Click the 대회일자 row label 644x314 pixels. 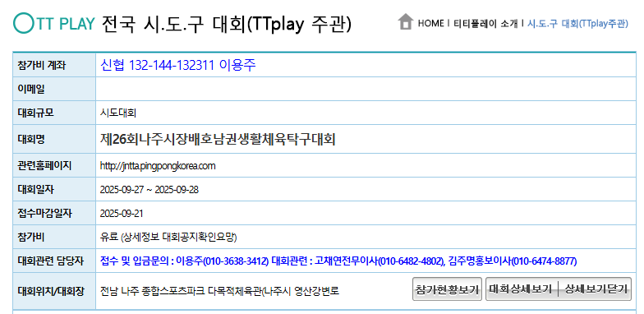35,189
